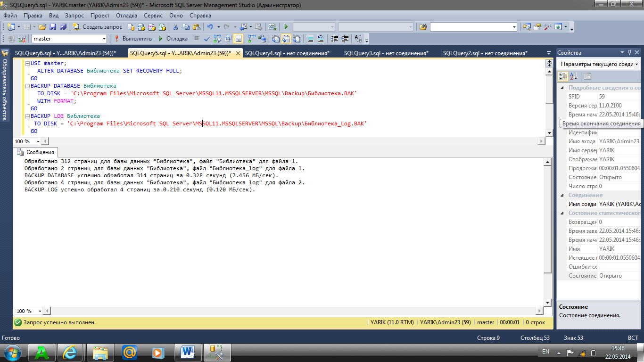Click the Activity Monitor icon
Viewport: 644px width, 362px height.
coord(272,27)
